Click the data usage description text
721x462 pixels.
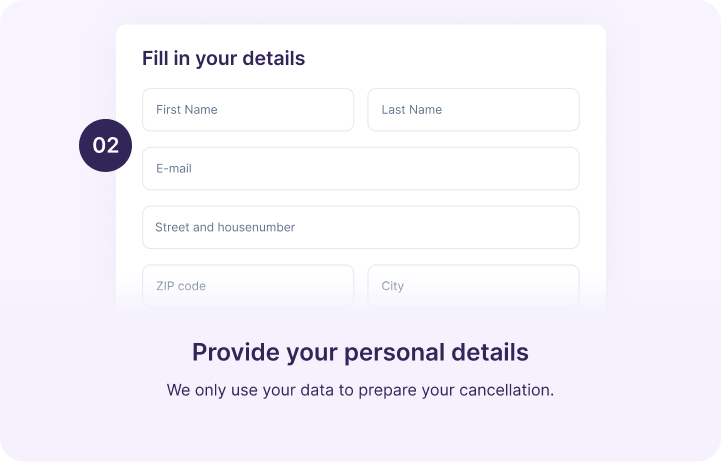[x=360, y=390]
